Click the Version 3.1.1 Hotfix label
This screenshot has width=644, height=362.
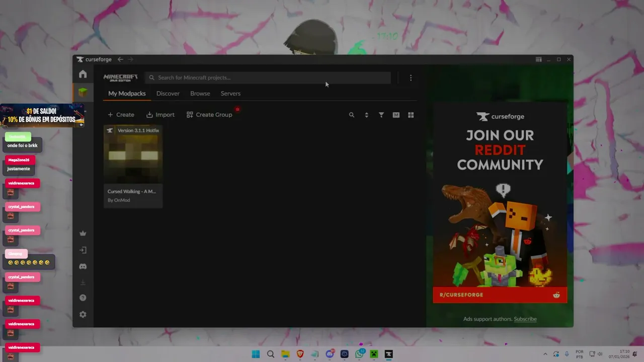click(138, 130)
